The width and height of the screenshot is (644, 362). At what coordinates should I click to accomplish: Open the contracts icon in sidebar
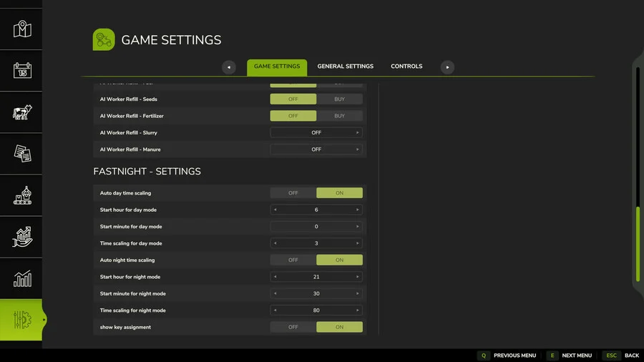tap(23, 154)
